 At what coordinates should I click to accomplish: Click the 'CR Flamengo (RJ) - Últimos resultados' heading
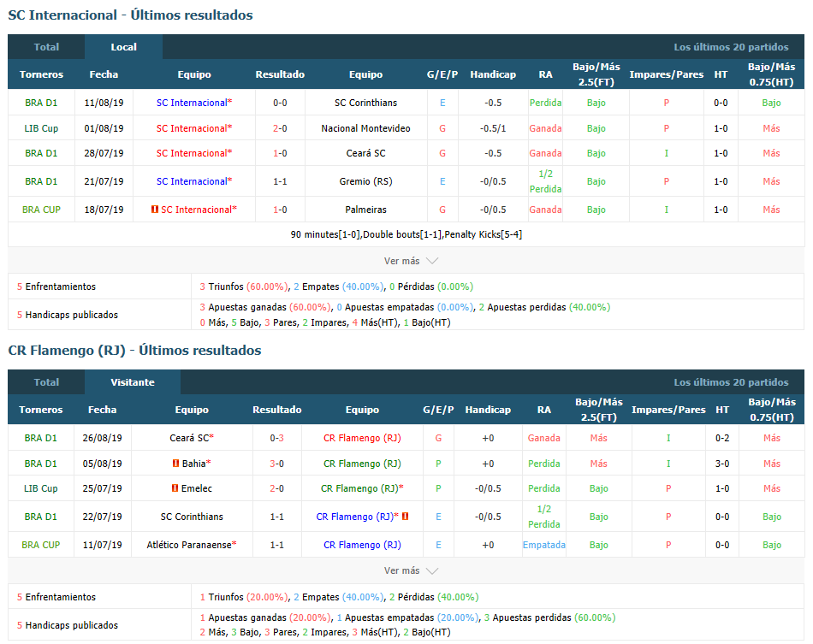click(134, 351)
